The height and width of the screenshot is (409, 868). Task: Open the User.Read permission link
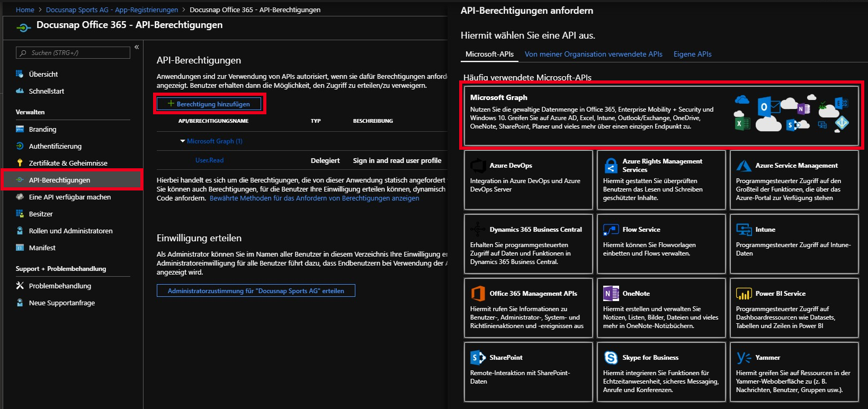pos(209,160)
